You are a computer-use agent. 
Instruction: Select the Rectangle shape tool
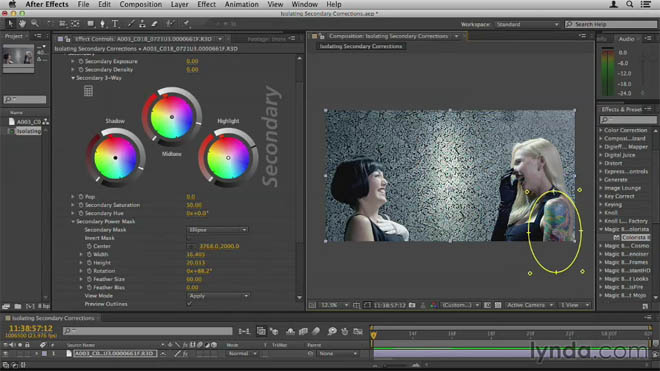(x=90, y=24)
